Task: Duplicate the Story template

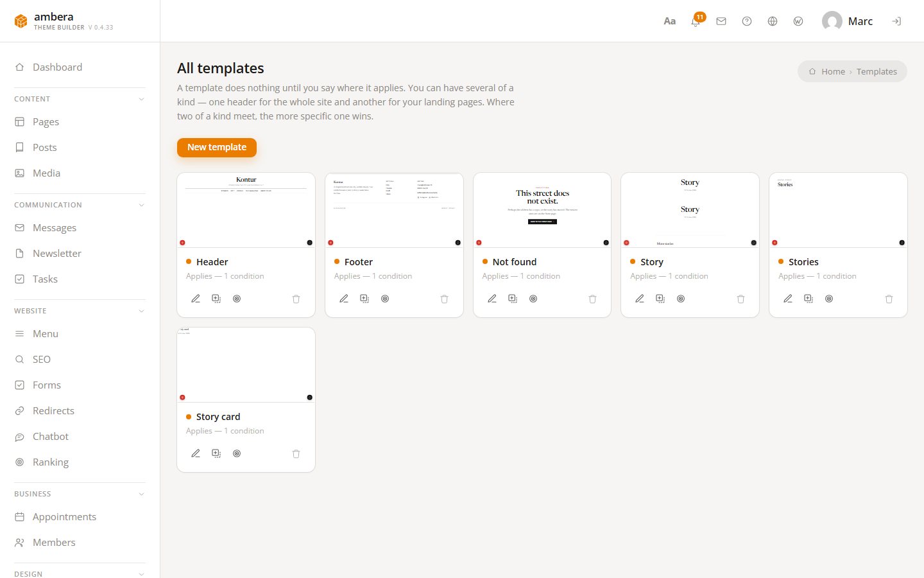Action: pos(660,299)
